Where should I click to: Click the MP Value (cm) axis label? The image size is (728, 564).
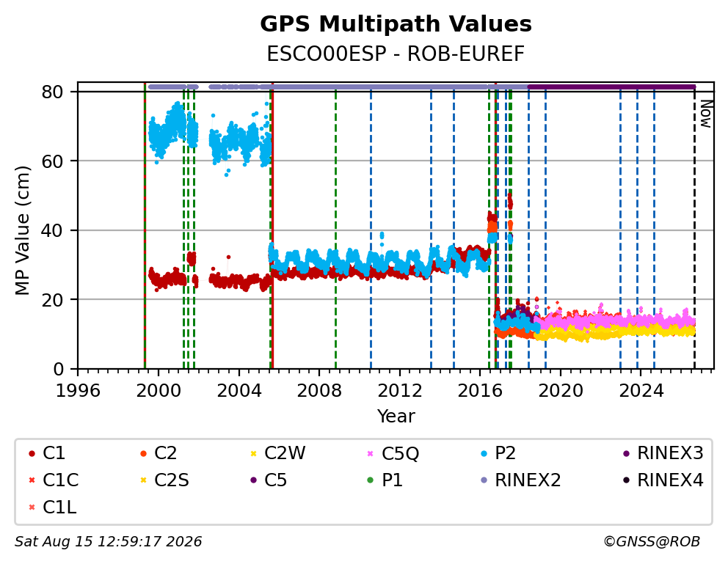tap(22, 230)
